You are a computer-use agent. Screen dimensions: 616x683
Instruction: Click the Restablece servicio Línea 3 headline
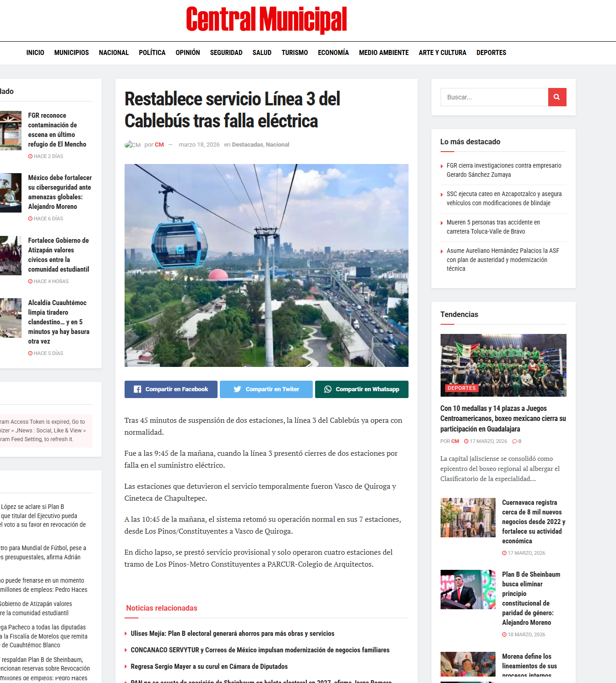[x=232, y=110]
